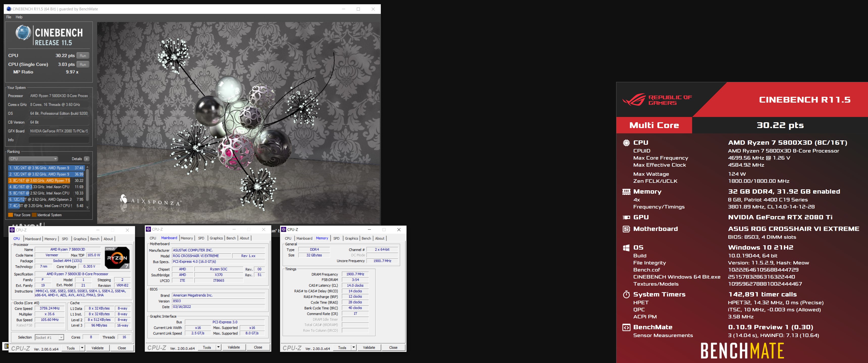The width and height of the screenshot is (868, 363).
Task: Select ranking entry 8C/16T @ 3.33 GHz Xeon
Action: pyautogui.click(x=46, y=187)
